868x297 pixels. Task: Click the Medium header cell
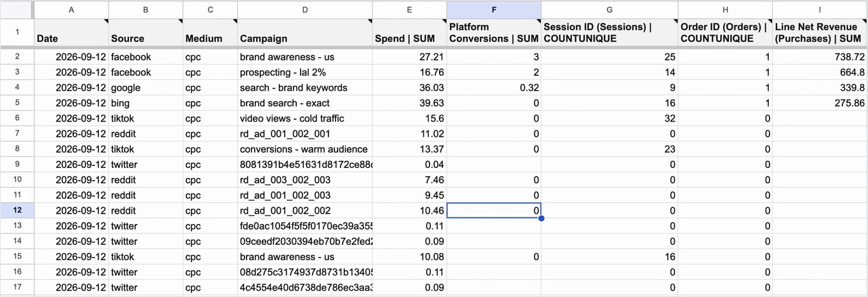[210, 32]
